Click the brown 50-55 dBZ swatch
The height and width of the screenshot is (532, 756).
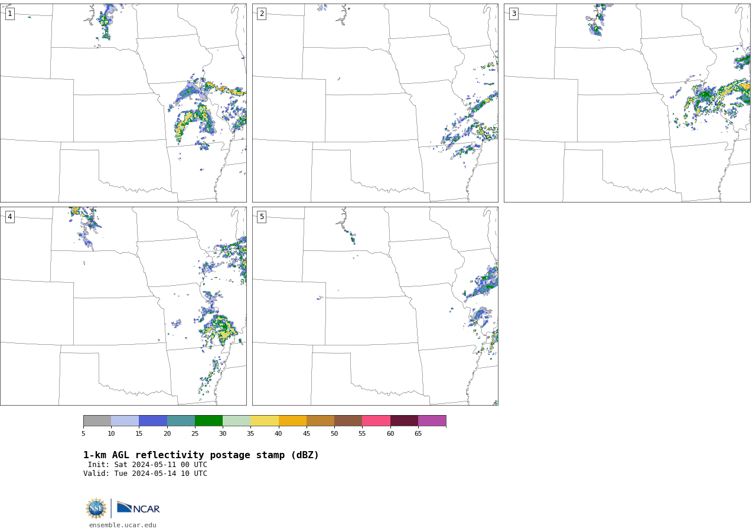(x=348, y=421)
